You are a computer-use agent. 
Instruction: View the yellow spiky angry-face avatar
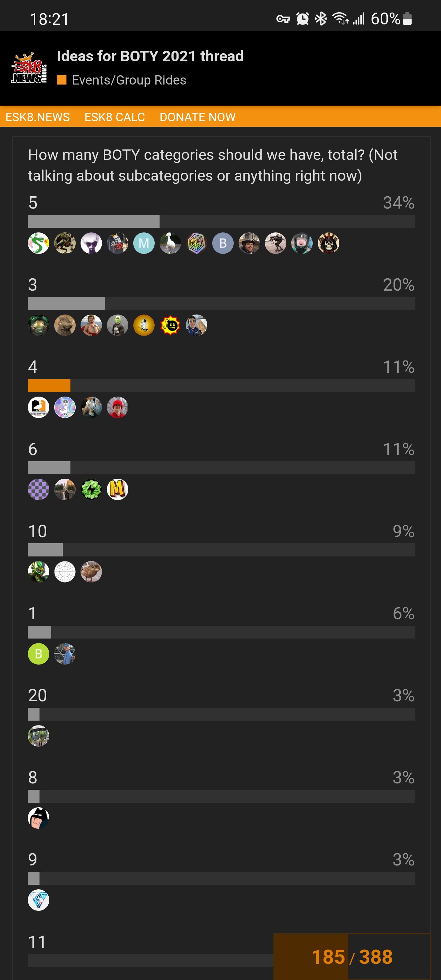[x=171, y=325]
